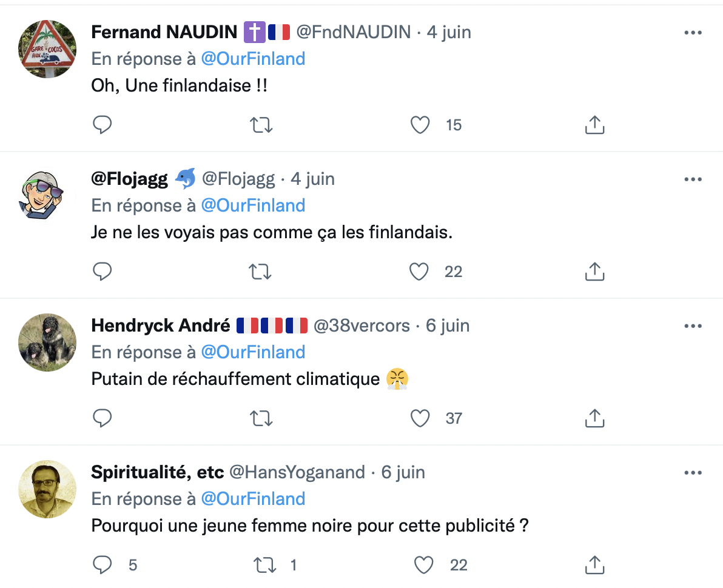The image size is (723, 588).
Task: Open Hendryck André's dog profile picture
Action: click(x=47, y=342)
